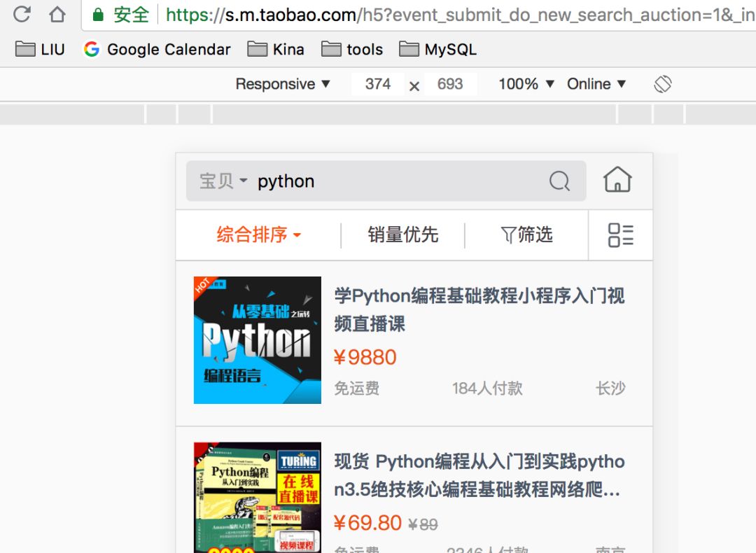The width and height of the screenshot is (756, 553).
Task: Click the Taobao home icon
Action: pos(617,179)
